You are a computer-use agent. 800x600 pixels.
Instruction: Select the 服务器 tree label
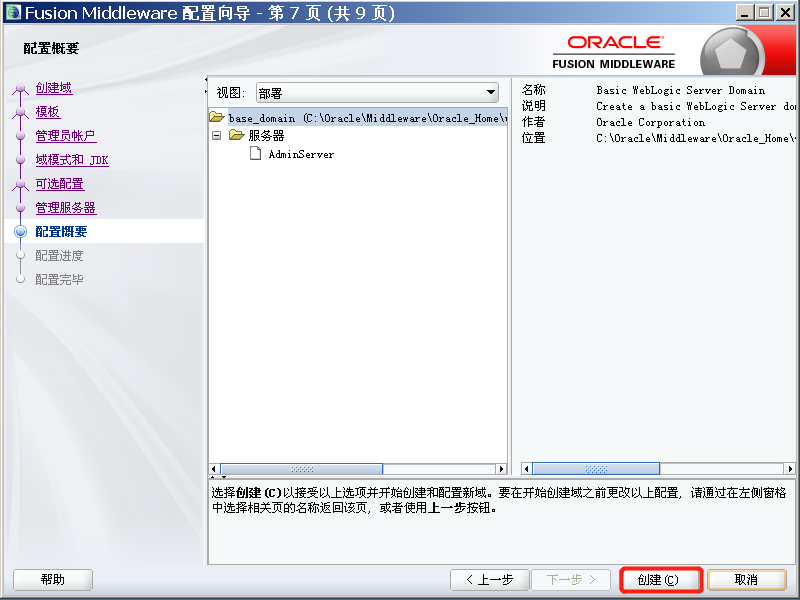point(266,136)
